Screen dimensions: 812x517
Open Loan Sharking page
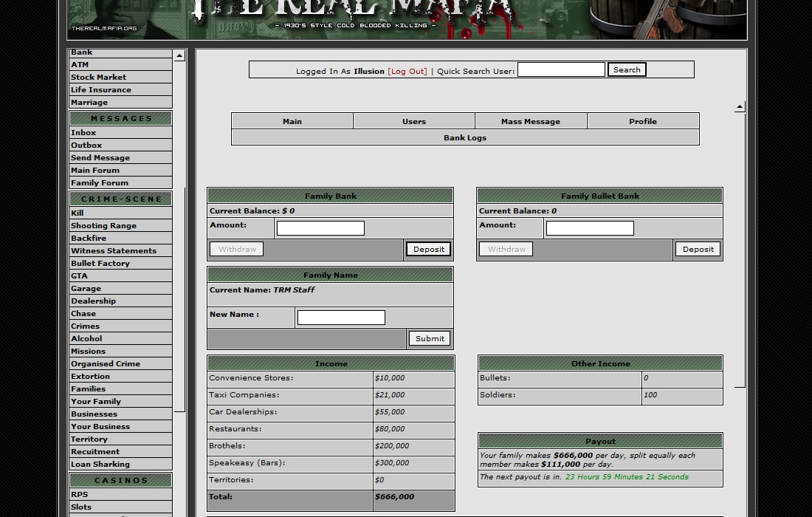click(100, 464)
